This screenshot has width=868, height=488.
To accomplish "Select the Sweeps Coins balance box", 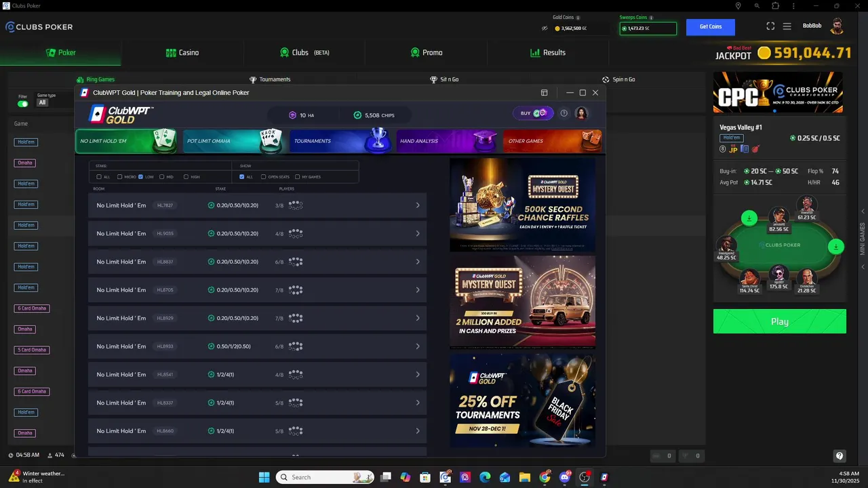I will (648, 28).
